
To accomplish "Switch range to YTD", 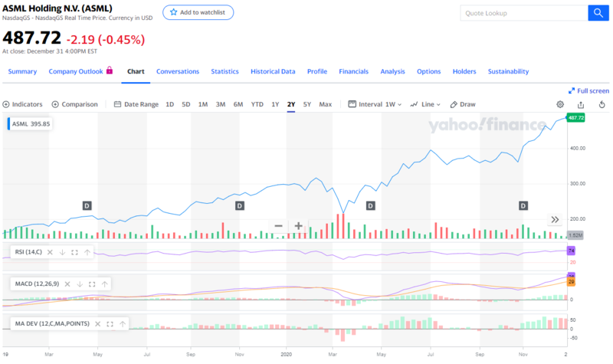I will point(257,104).
